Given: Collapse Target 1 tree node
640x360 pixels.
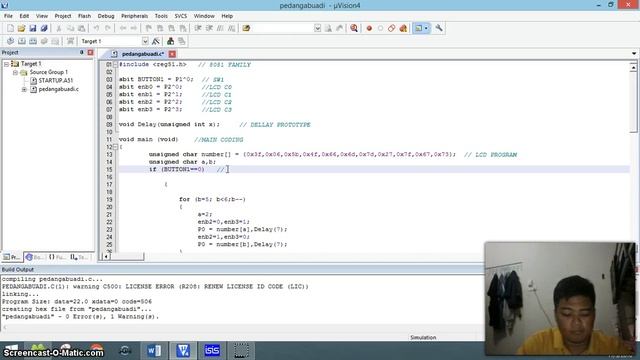Looking at the screenshot, I should [7, 64].
